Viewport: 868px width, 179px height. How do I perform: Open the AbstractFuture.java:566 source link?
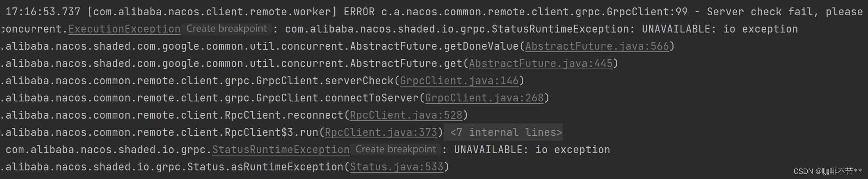(x=597, y=46)
